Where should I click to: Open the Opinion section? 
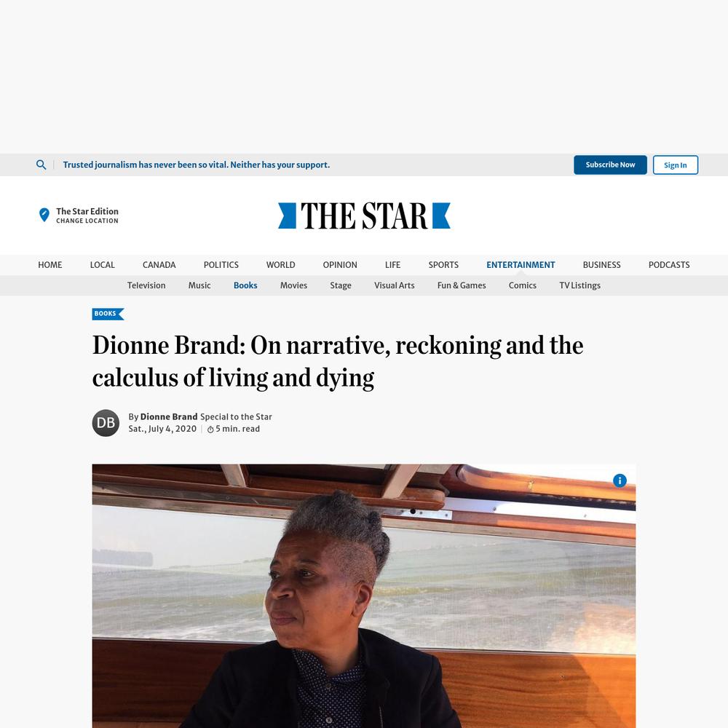click(340, 265)
